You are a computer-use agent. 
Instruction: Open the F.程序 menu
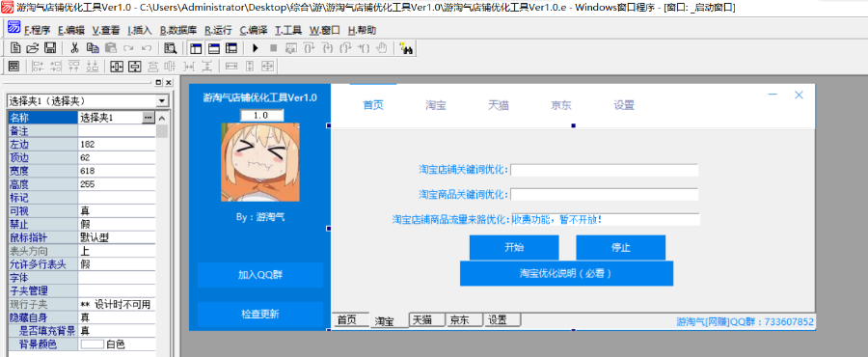(37, 31)
